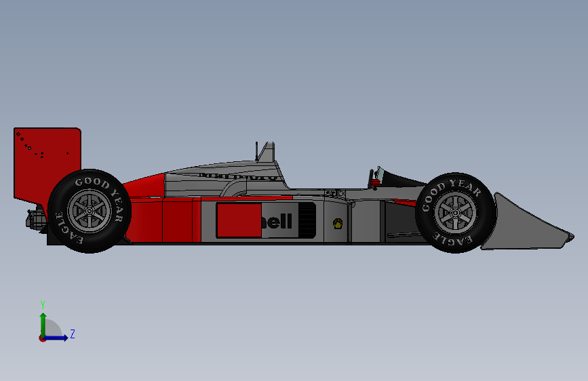This screenshot has width=588, height=381.
Task: Click the "EAGLE" lettering on the rear tire
Action: [x=68, y=230]
